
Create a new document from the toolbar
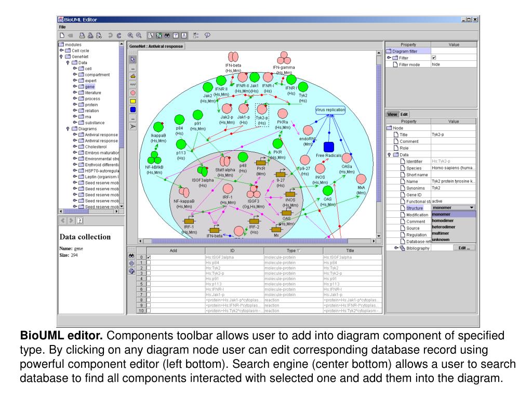coord(62,35)
